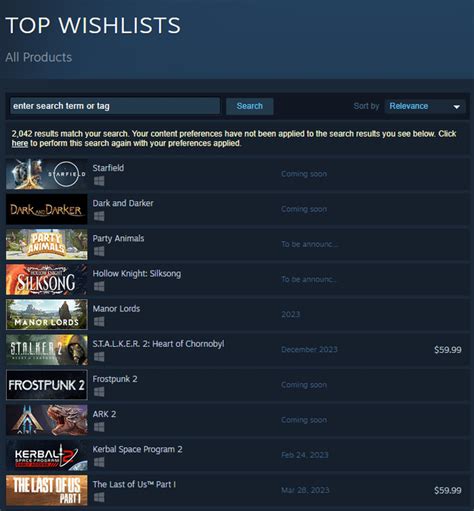
Task: Select The Last of Us Part I title
Action: coord(134,484)
